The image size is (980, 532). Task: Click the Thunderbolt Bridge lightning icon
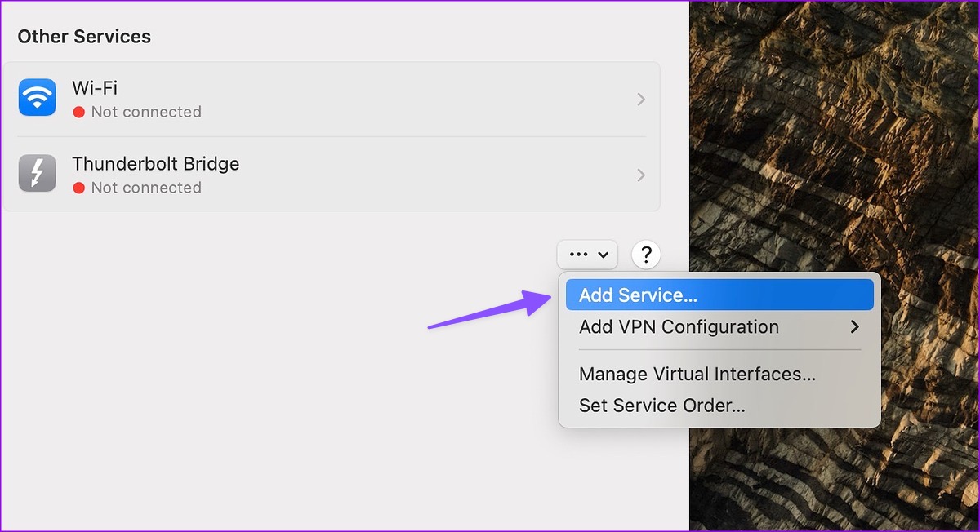coord(37,174)
